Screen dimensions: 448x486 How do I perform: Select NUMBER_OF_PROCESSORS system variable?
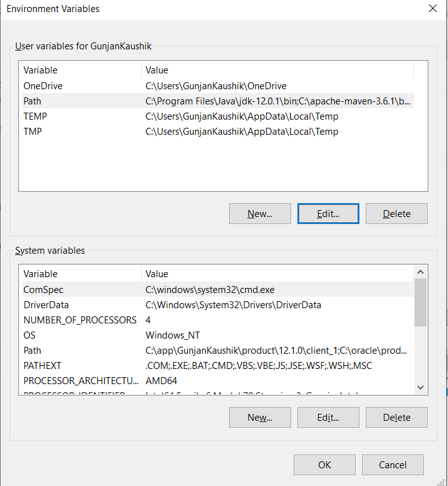80,320
